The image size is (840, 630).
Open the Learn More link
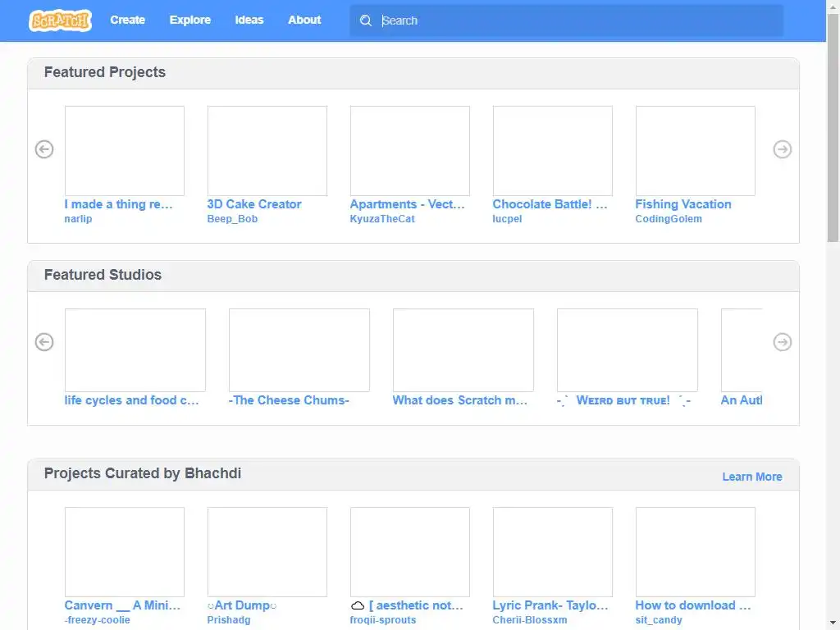[752, 477]
